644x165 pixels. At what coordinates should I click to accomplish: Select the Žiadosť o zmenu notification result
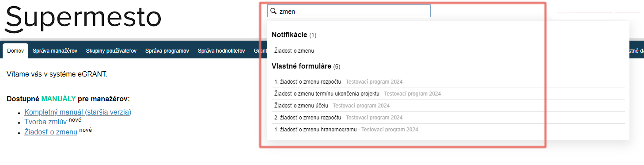294,51
